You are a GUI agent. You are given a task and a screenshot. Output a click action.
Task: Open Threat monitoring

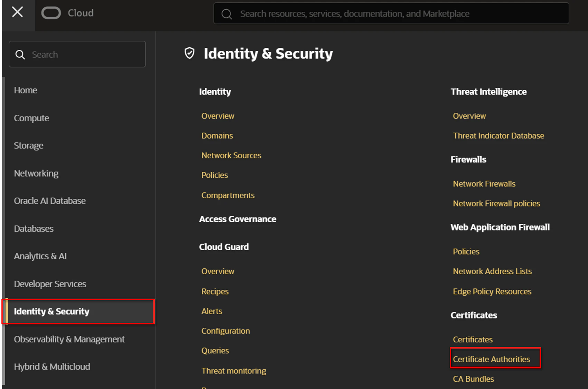(x=234, y=371)
